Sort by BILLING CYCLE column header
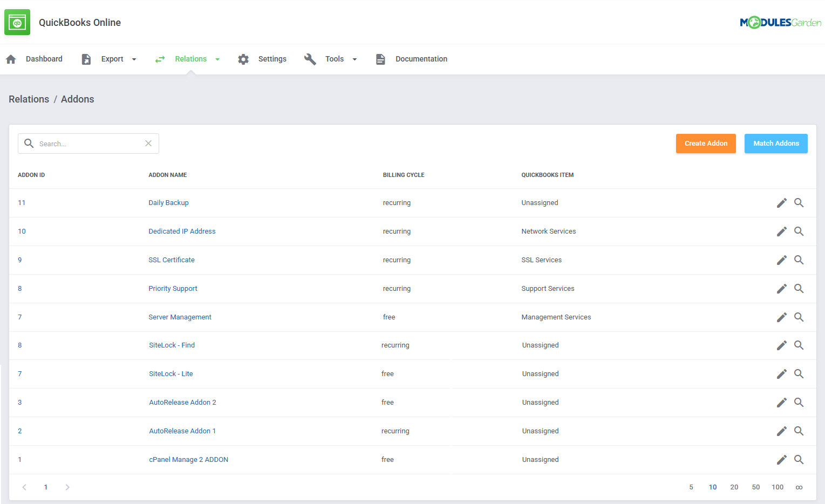This screenshot has height=504, width=825. click(404, 175)
